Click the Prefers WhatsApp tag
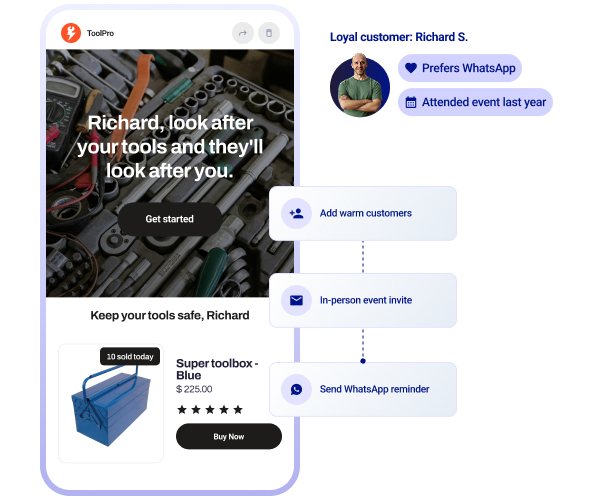Viewport: 600px width, 500px height. click(x=460, y=68)
